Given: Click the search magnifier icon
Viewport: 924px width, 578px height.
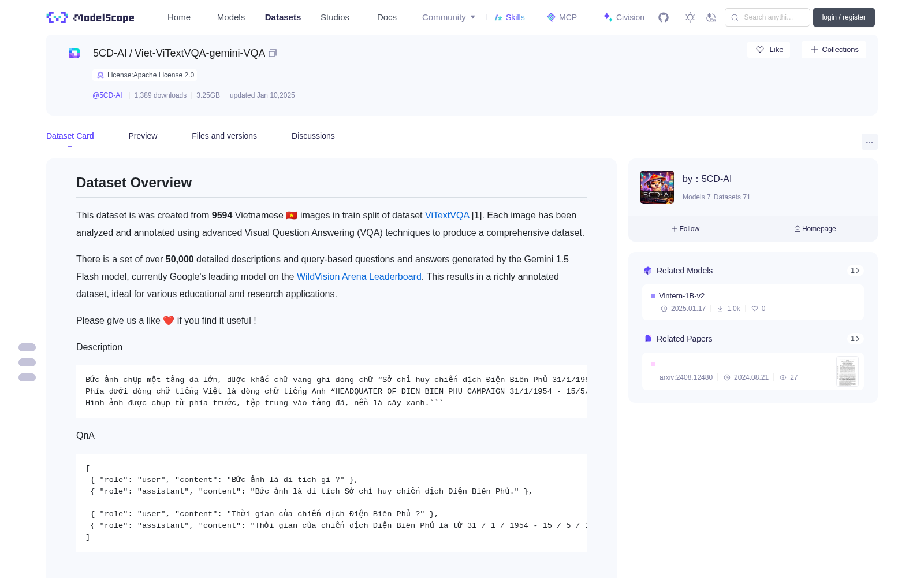Looking at the screenshot, I should (735, 17).
